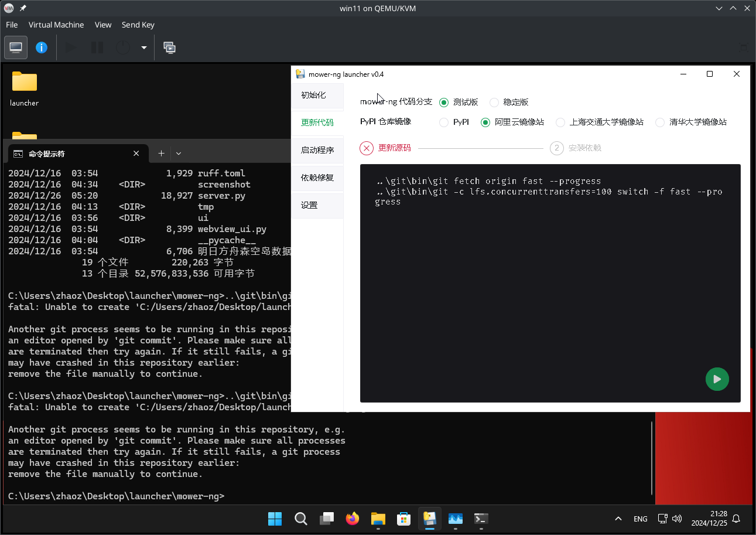Image resolution: width=756 pixels, height=535 pixels.
Task: Open network status tray icon
Action: (662, 519)
